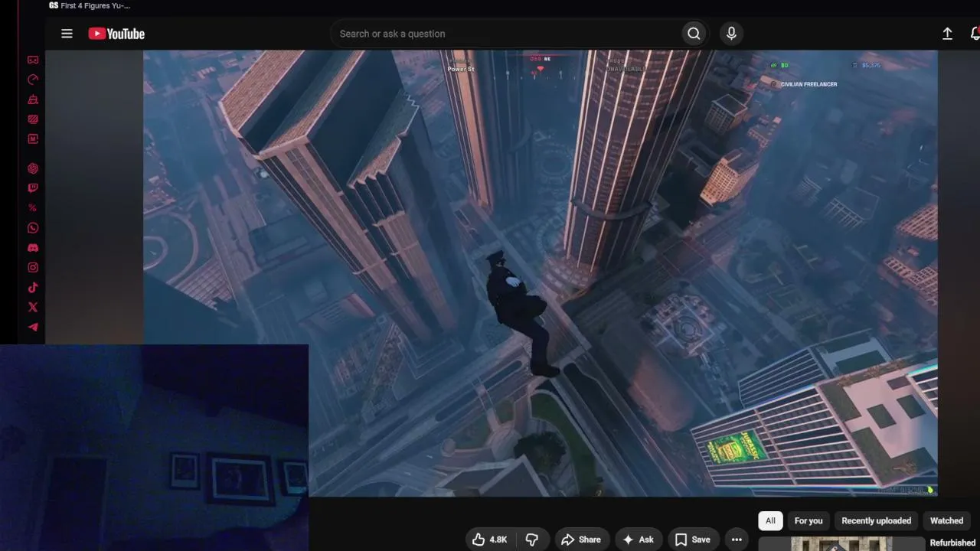Select the For you filter chip
Screen dimensions: 980x551
[x=808, y=520]
